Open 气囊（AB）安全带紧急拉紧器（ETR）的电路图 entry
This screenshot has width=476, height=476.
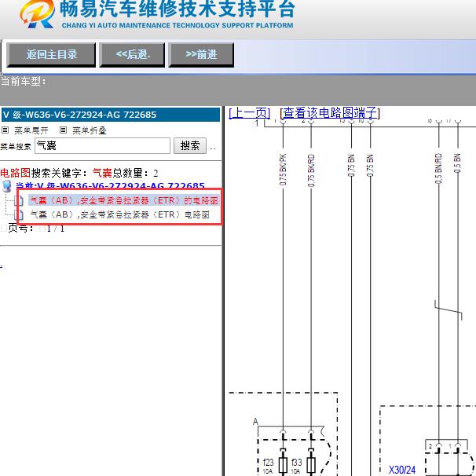pyautogui.click(x=124, y=200)
